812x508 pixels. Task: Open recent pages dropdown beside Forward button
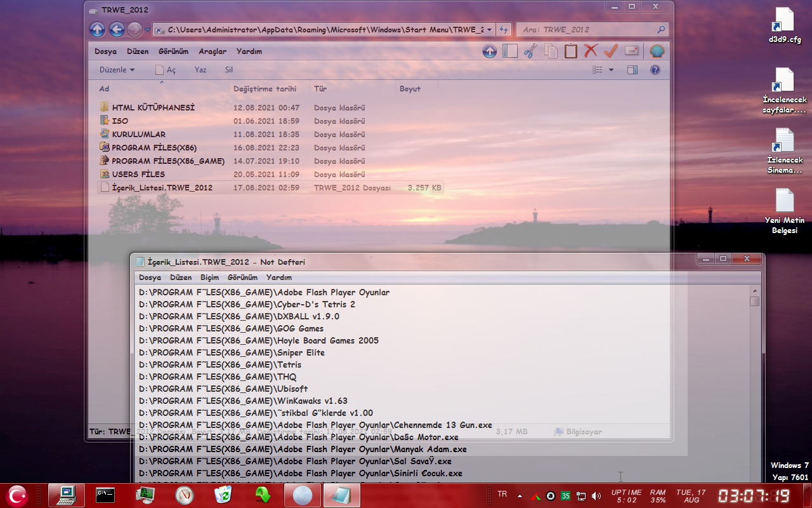[147, 29]
